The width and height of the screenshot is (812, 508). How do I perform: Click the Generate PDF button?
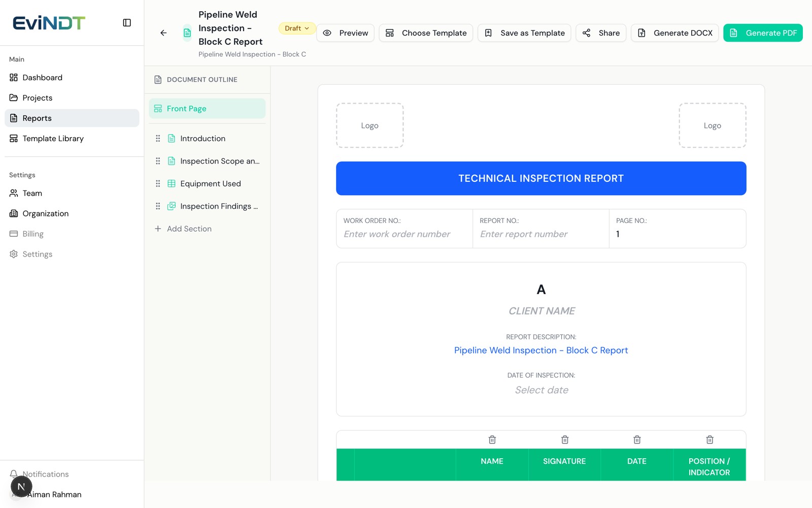point(763,33)
